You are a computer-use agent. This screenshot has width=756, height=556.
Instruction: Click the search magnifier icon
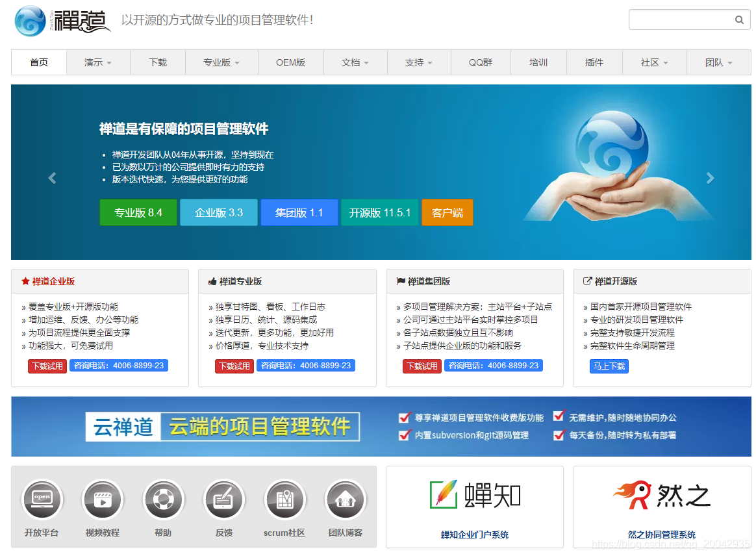[738, 19]
